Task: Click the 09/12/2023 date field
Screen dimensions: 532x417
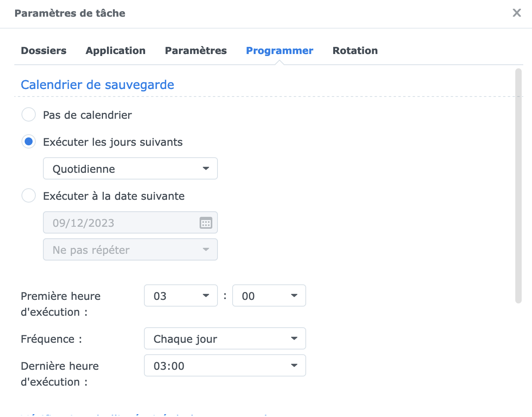Action: [x=119, y=223]
